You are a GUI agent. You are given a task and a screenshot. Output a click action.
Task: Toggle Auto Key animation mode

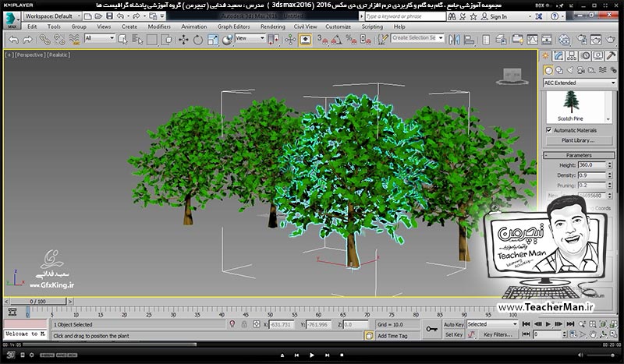(454, 324)
